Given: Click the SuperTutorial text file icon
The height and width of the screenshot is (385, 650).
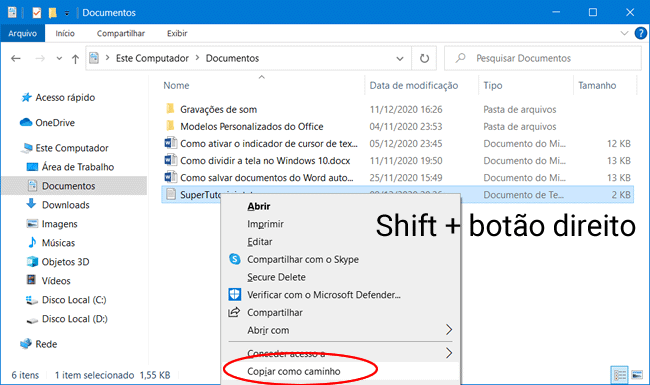Looking at the screenshot, I should pos(171,194).
